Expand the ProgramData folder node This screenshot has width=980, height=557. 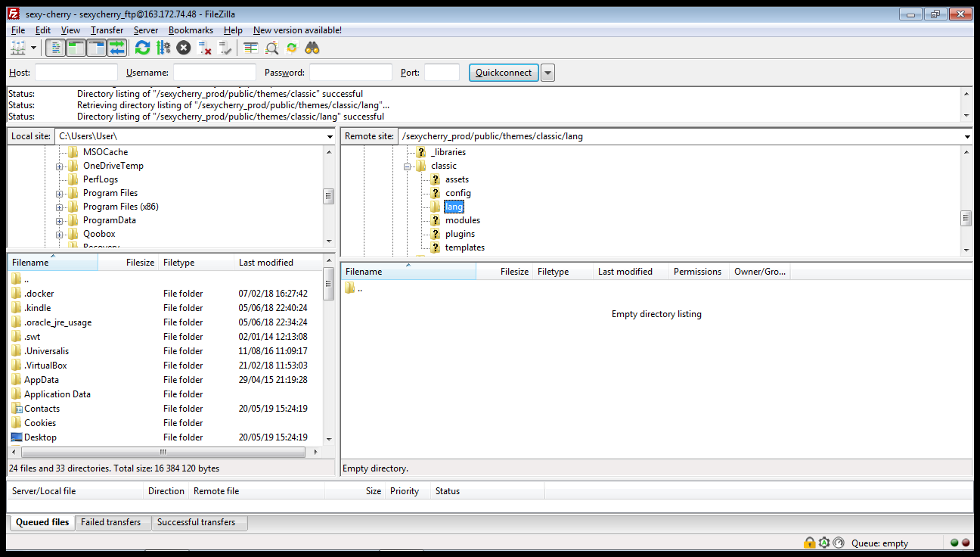coord(59,220)
